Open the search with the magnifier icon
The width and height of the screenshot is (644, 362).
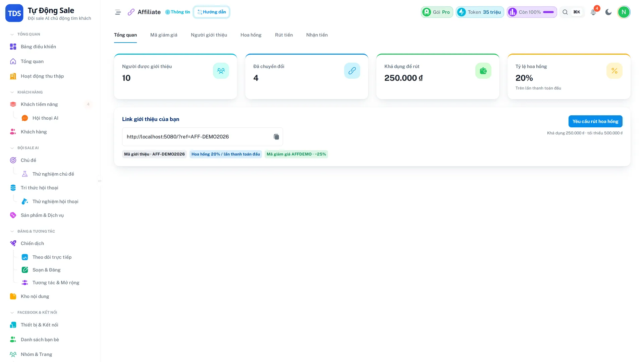click(x=565, y=12)
